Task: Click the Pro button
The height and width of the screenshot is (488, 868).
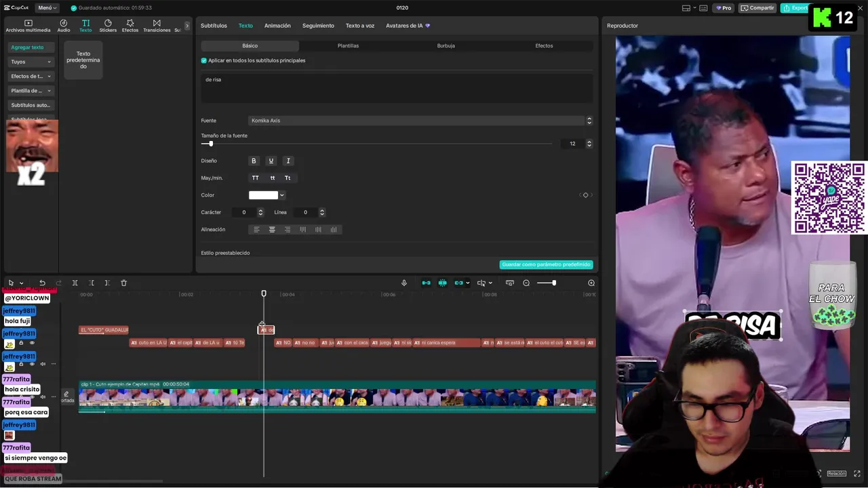Action: click(x=724, y=8)
